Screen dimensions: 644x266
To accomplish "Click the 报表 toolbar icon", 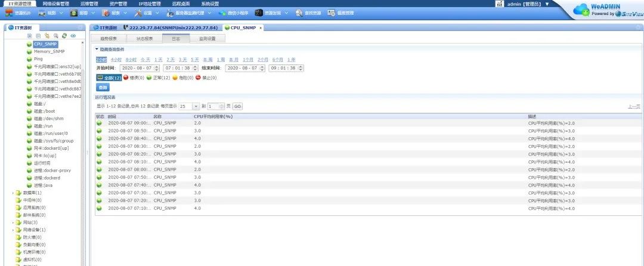I will 106,13.
